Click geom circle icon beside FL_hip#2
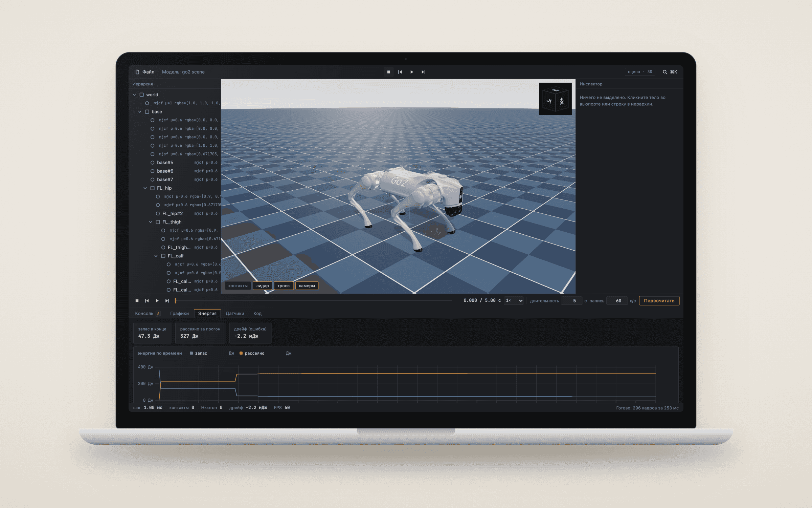812x508 pixels. 158,213
